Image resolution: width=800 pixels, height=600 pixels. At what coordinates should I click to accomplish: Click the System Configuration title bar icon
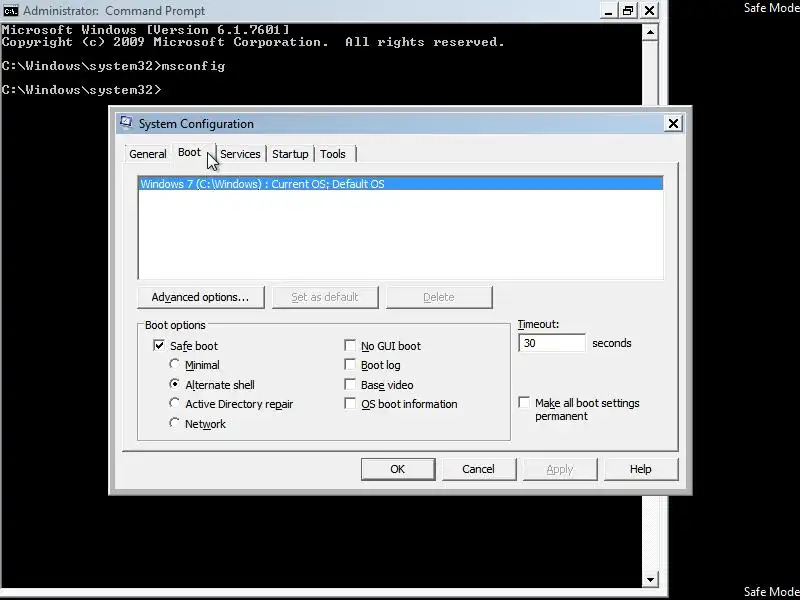tap(126, 122)
